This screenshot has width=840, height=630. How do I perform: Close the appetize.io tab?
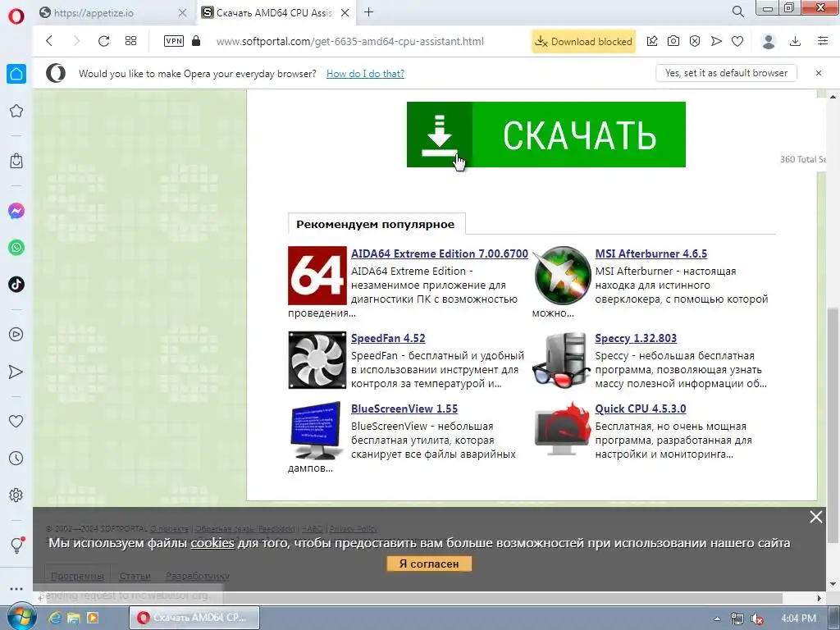(183, 13)
